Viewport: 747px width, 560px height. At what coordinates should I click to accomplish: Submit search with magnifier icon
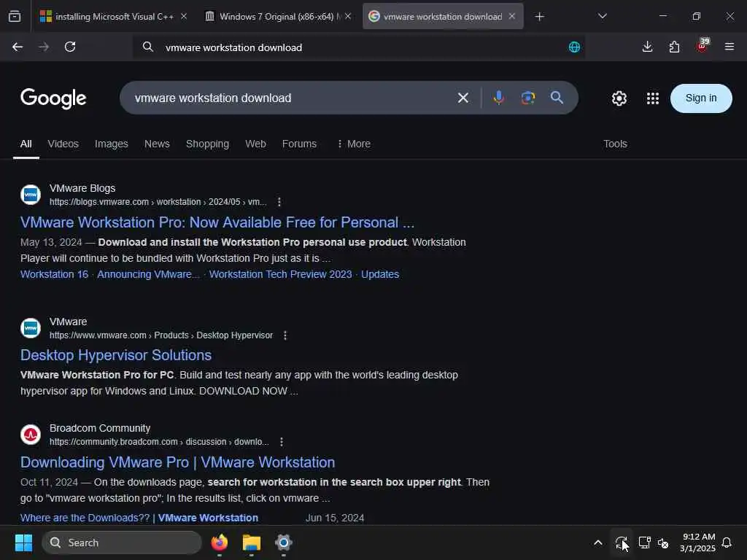[x=557, y=98]
